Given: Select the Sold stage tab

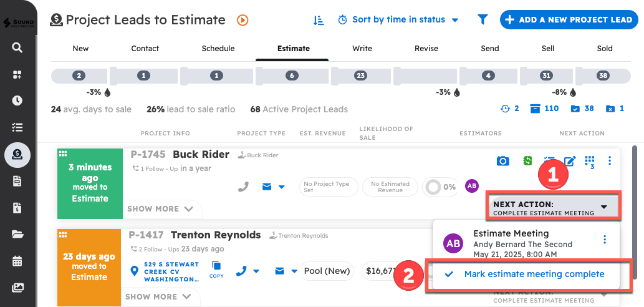Looking at the screenshot, I should pyautogui.click(x=604, y=49).
